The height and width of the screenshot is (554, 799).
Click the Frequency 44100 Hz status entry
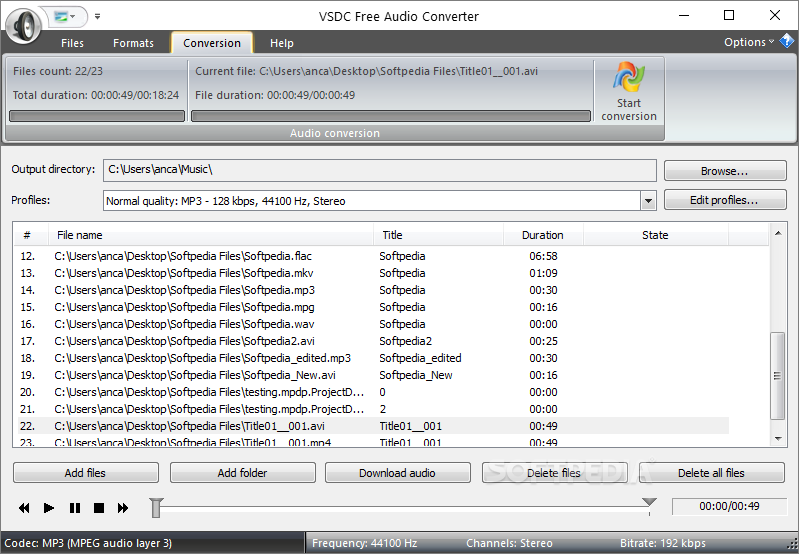tap(364, 543)
